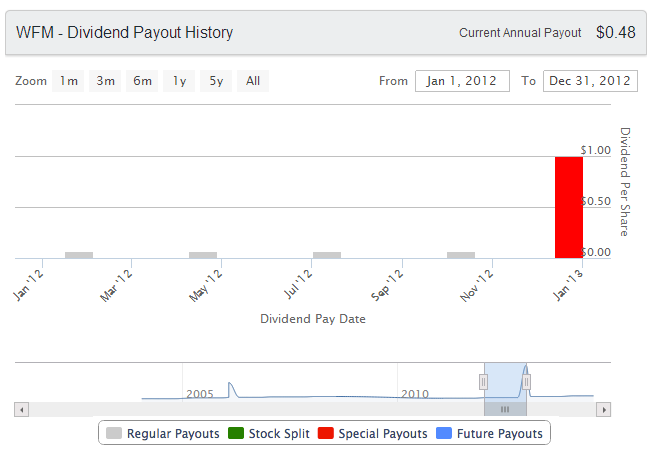Image resolution: width=652 pixels, height=453 pixels.
Task: Click the red special payout bar
Action: tap(569, 208)
